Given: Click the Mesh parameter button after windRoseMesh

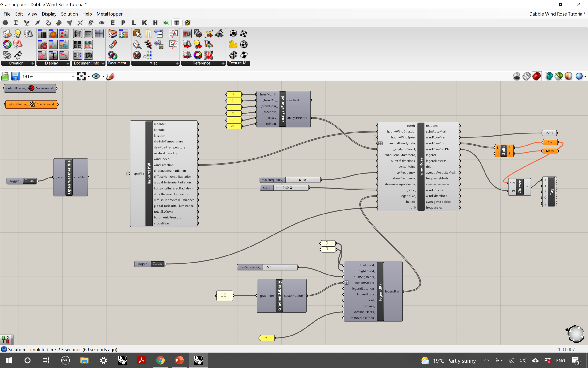Looking at the screenshot, I should click(549, 133).
